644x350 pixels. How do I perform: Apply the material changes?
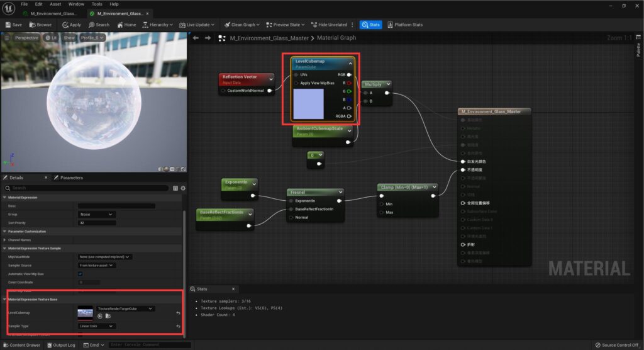[x=71, y=25]
